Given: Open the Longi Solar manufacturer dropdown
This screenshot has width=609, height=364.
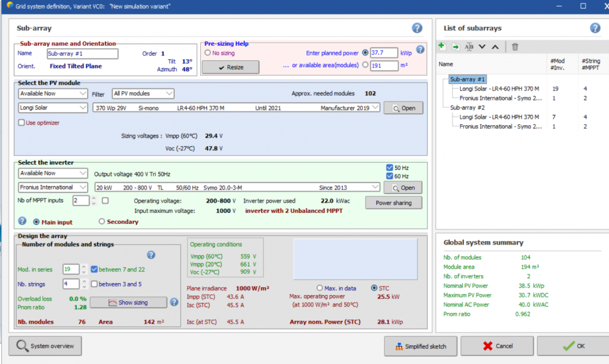Looking at the screenshot, I should [53, 108].
